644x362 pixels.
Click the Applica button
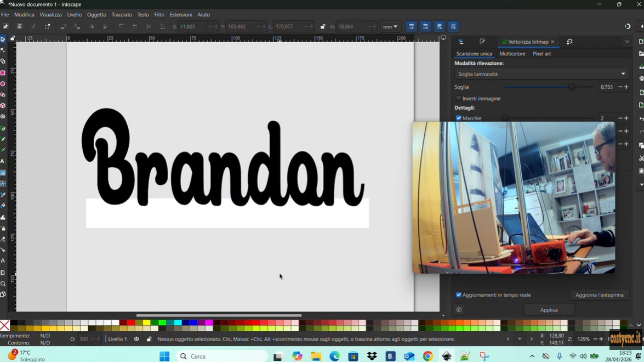tap(549, 310)
